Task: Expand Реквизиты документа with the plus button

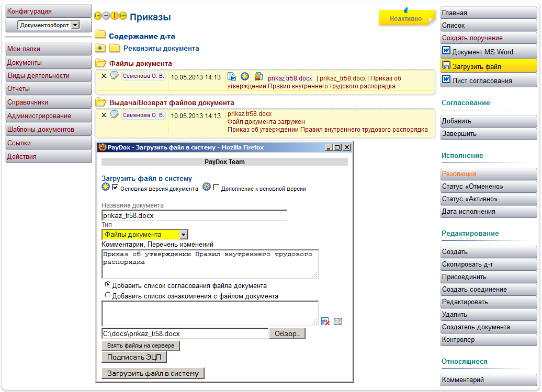Action: coord(100,48)
